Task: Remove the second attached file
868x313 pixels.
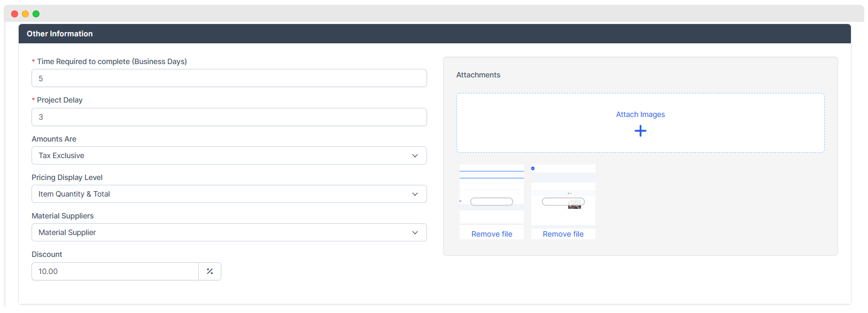Action: click(563, 234)
